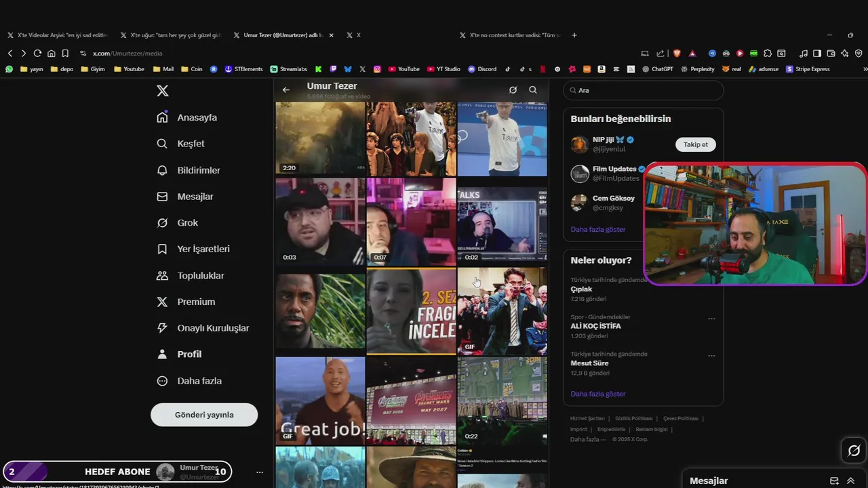This screenshot has height=488, width=868.
Task: Open the ChatGPT bookmark
Action: 657,69
